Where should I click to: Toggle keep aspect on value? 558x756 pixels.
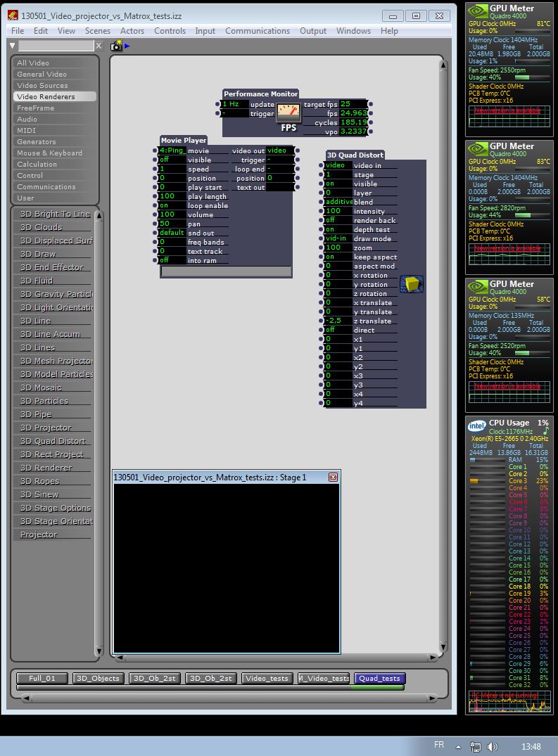tap(338, 257)
